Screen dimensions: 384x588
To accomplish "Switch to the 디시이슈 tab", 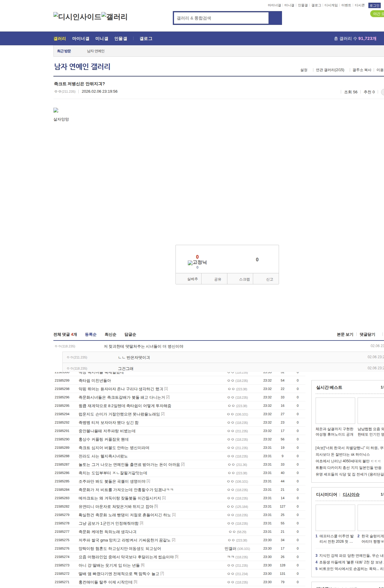I will [351, 494].
